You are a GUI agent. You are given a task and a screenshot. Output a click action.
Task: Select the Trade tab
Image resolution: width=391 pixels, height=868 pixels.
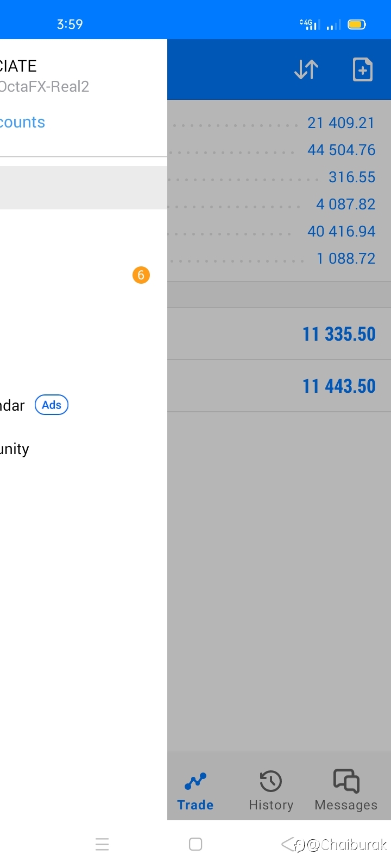(x=195, y=792)
